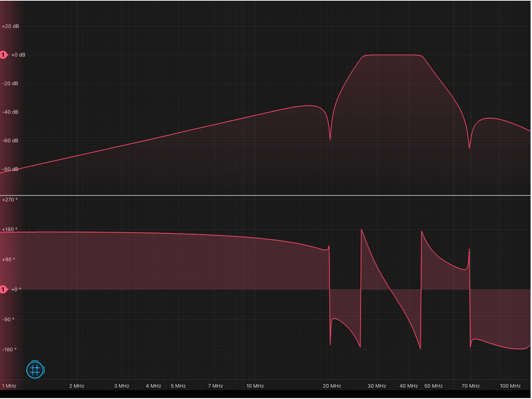Click the 70 MHz frequency axis label
Viewport: 532px width, 399px height.
tap(471, 386)
